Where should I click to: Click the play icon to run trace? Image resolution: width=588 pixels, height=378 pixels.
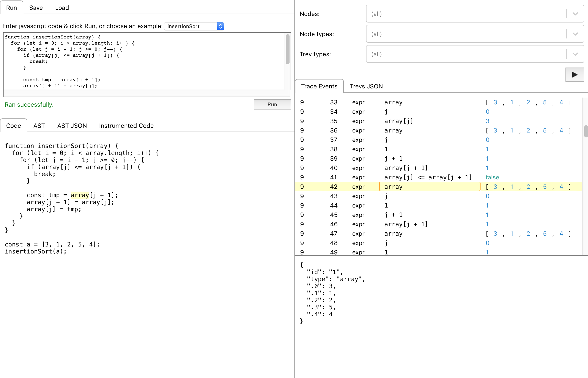574,74
